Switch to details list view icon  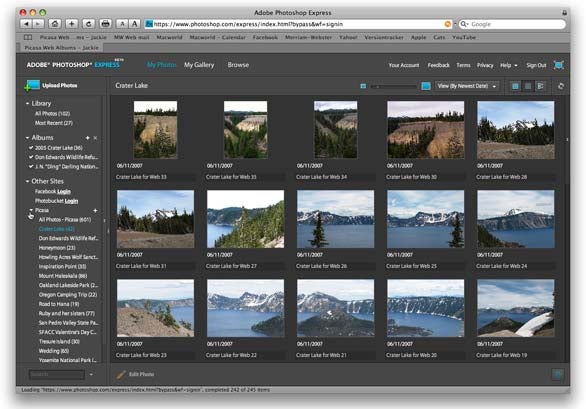(x=540, y=86)
